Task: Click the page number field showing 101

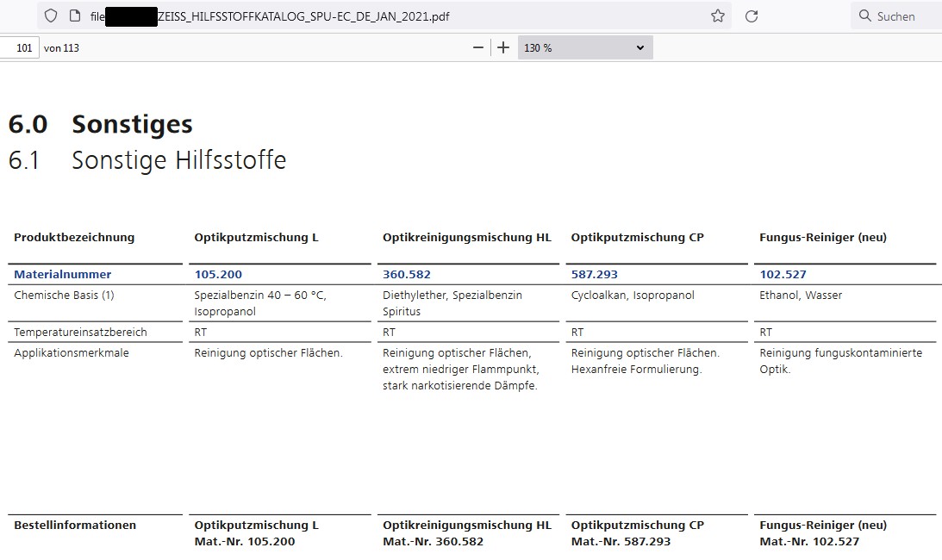Action: pyautogui.click(x=22, y=47)
